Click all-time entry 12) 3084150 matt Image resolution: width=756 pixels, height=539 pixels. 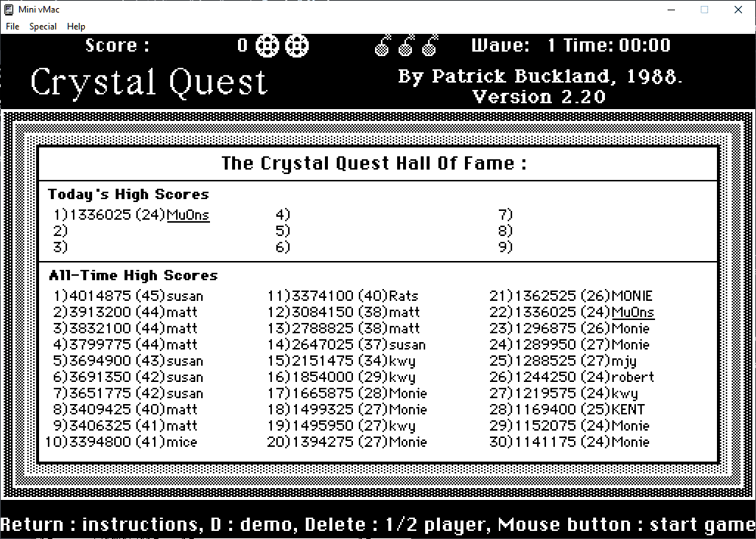pyautogui.click(x=344, y=312)
